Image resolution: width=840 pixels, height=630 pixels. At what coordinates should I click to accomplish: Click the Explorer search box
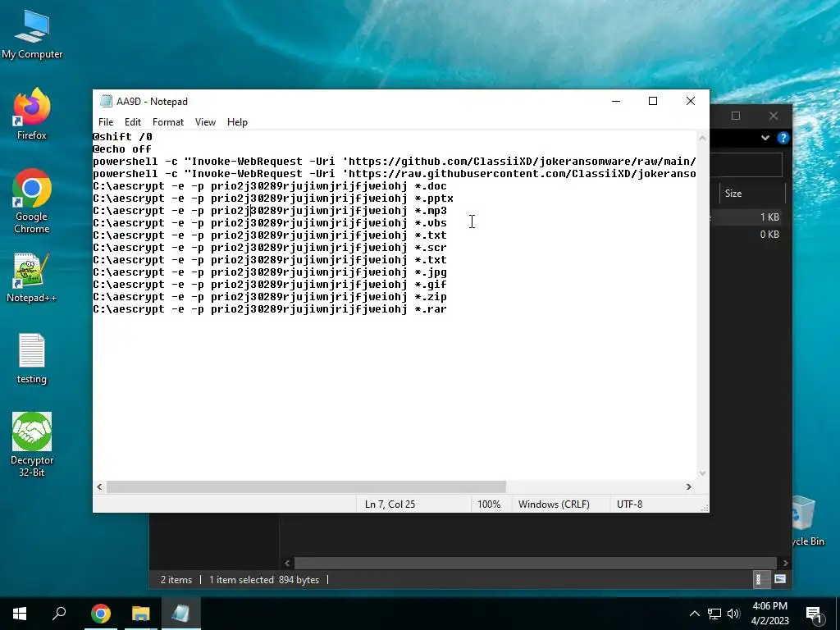746,165
